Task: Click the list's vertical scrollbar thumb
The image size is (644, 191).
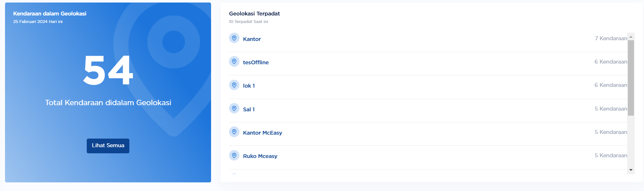Action: pyautogui.click(x=631, y=78)
